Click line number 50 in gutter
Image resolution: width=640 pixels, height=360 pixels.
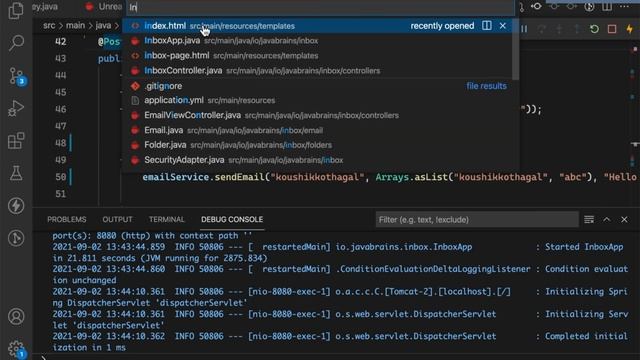point(60,177)
